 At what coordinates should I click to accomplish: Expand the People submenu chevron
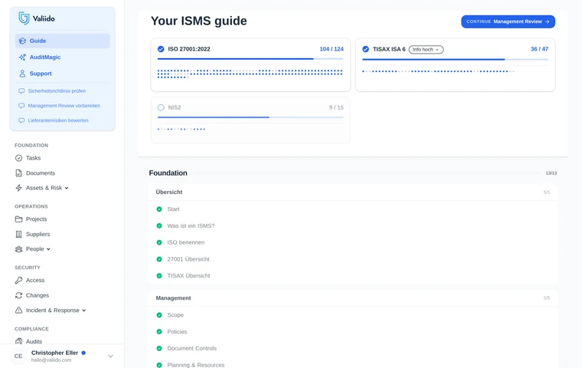coord(48,249)
